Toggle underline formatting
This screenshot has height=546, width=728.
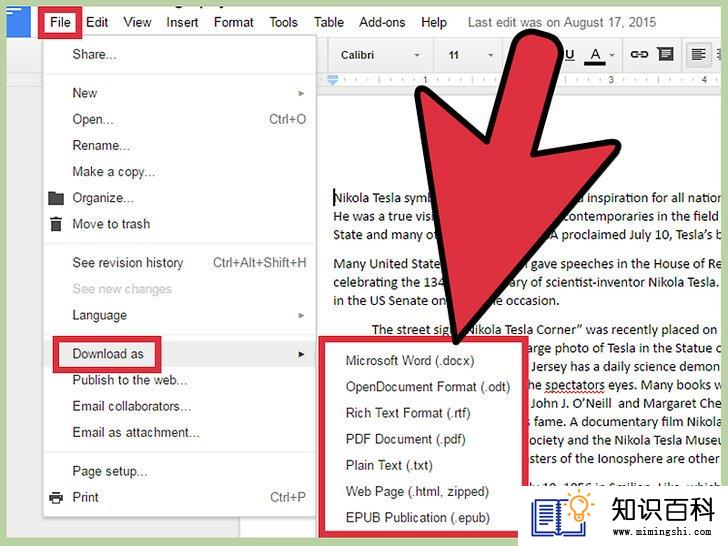[570, 55]
